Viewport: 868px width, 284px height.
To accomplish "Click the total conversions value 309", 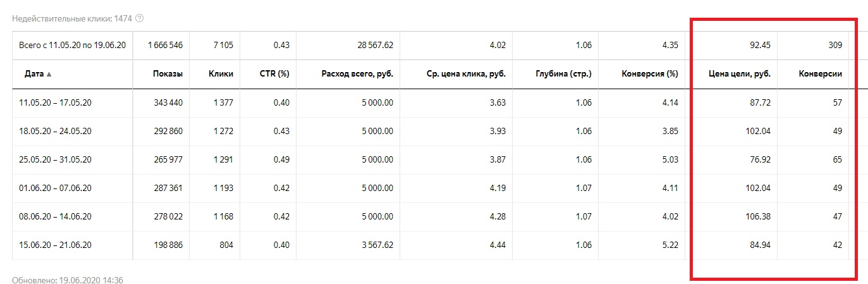I will [x=834, y=46].
